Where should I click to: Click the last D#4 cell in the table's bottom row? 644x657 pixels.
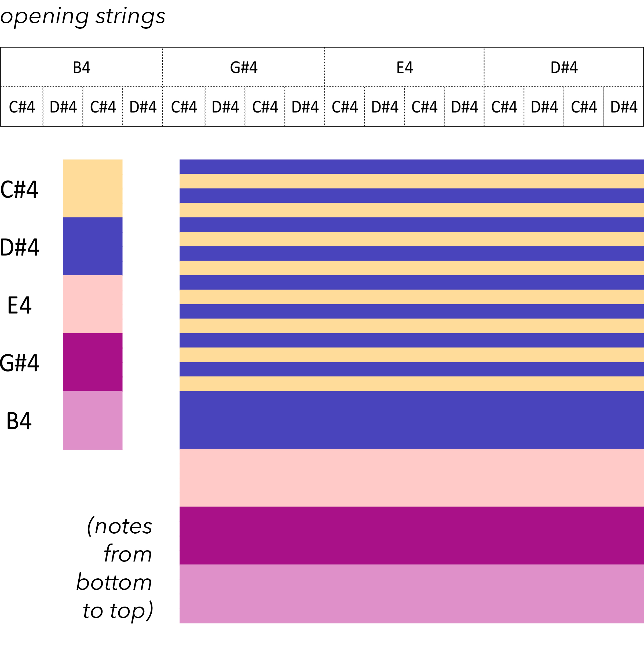(x=624, y=107)
